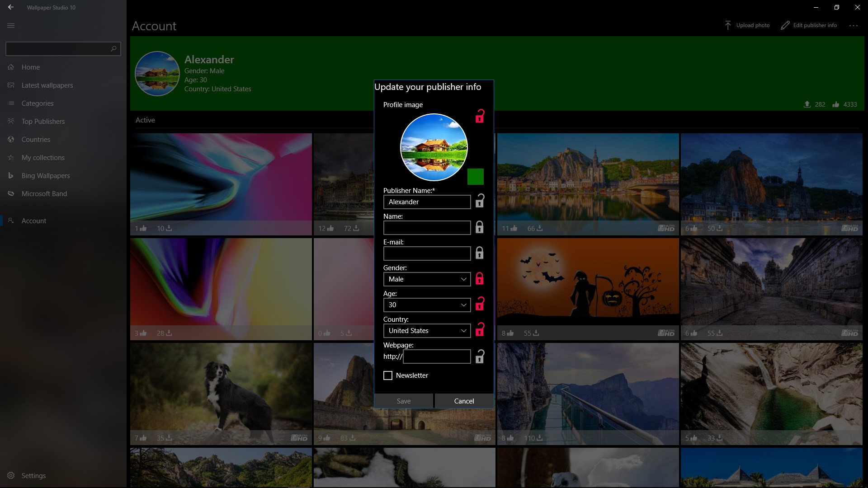Open My collections
Image resolution: width=868 pixels, height=488 pixels.
point(43,157)
